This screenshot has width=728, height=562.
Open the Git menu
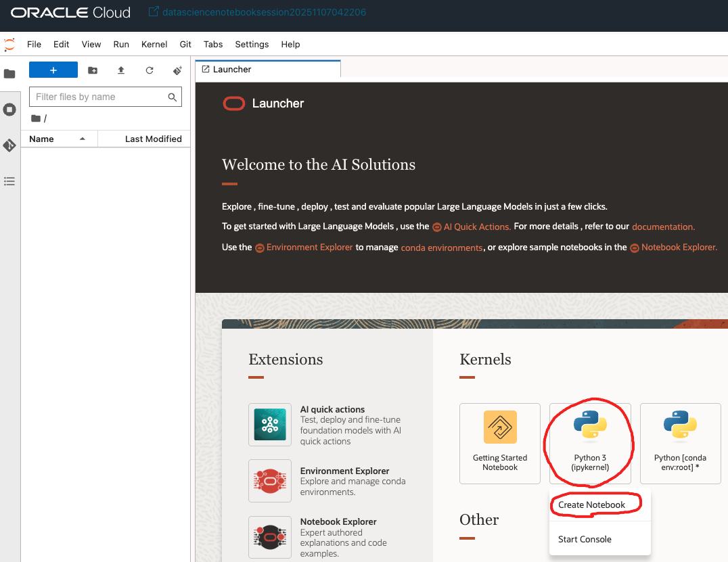click(x=185, y=44)
